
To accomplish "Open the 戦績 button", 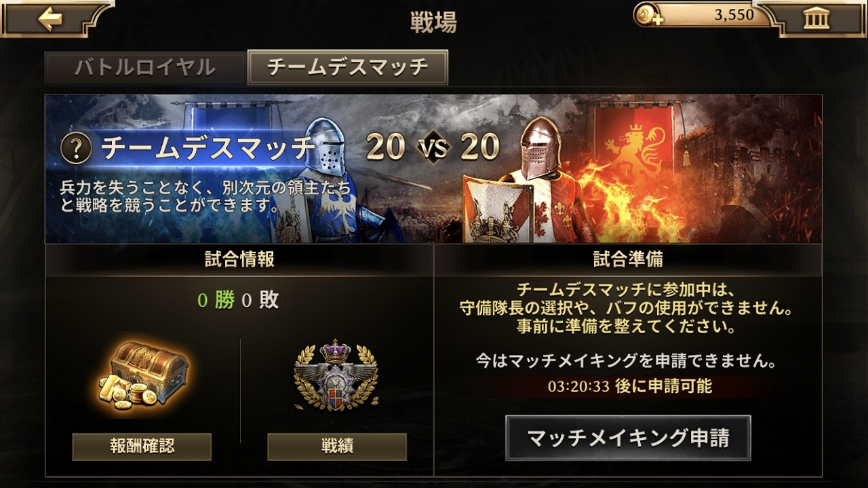I will click(x=337, y=447).
